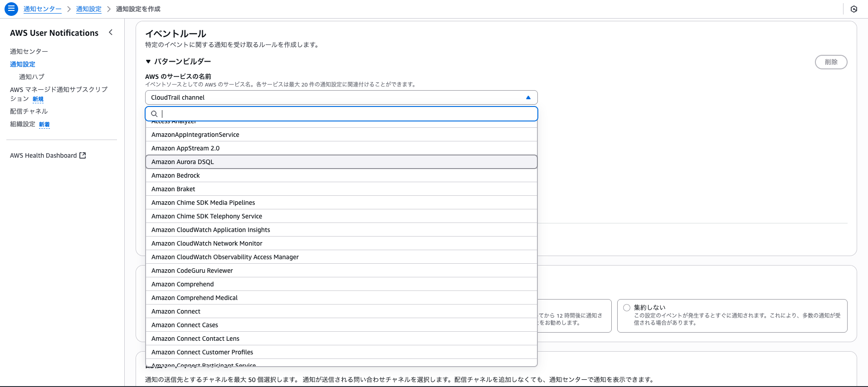Click the service search input field
The height and width of the screenshot is (387, 868).
(x=341, y=114)
